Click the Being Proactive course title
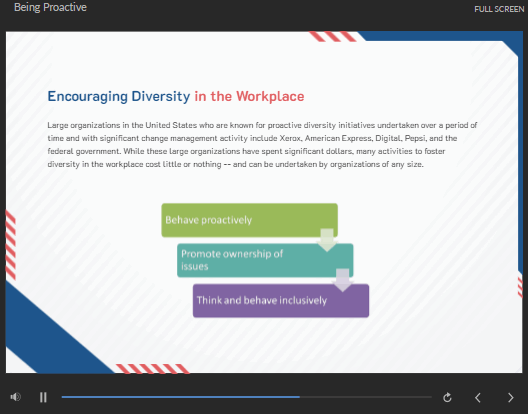 (51, 7)
